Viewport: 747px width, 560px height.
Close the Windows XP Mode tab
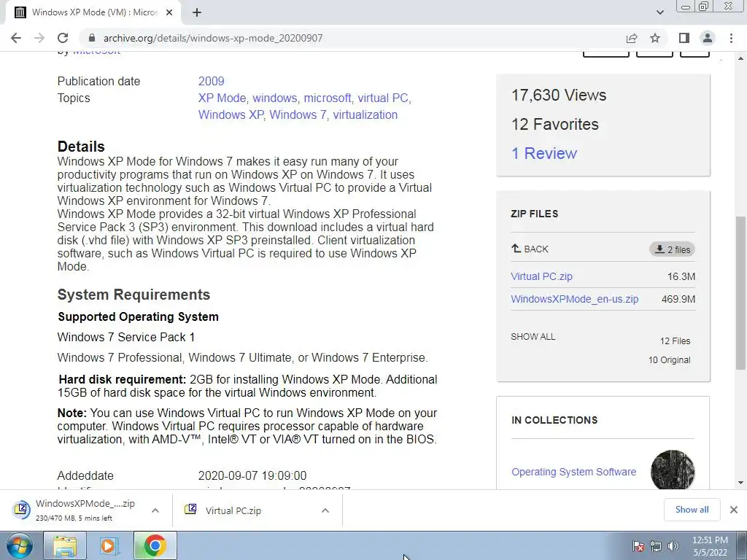click(x=169, y=12)
